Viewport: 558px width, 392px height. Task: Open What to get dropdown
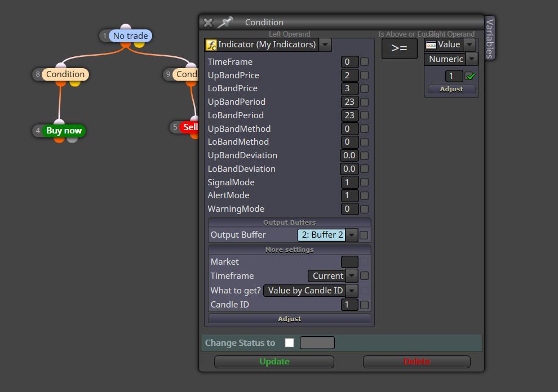click(x=352, y=291)
